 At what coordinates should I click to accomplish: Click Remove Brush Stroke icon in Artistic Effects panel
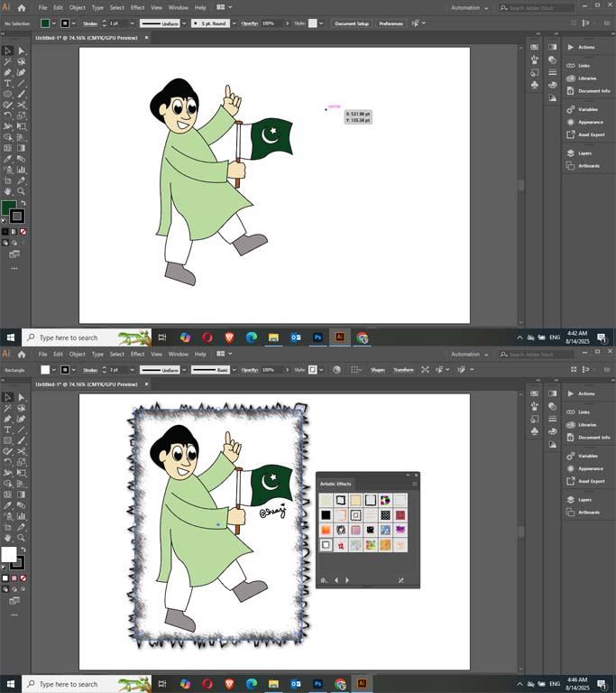click(400, 580)
